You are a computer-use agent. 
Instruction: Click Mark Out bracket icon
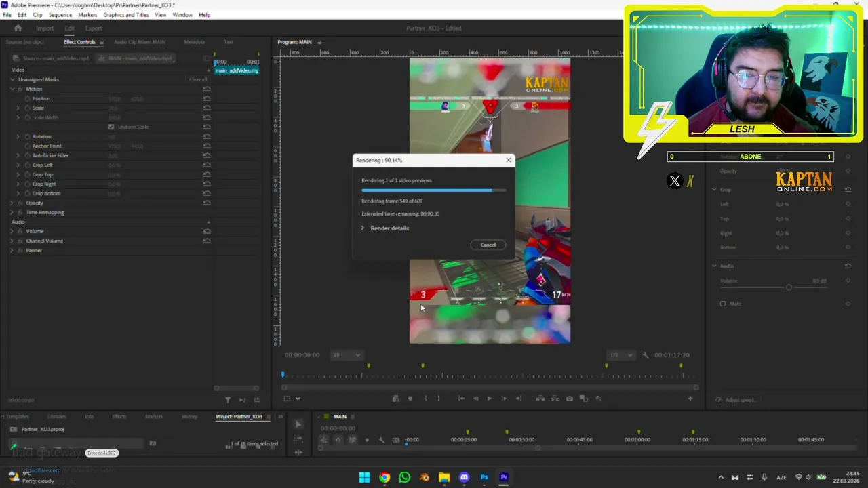coord(438,399)
